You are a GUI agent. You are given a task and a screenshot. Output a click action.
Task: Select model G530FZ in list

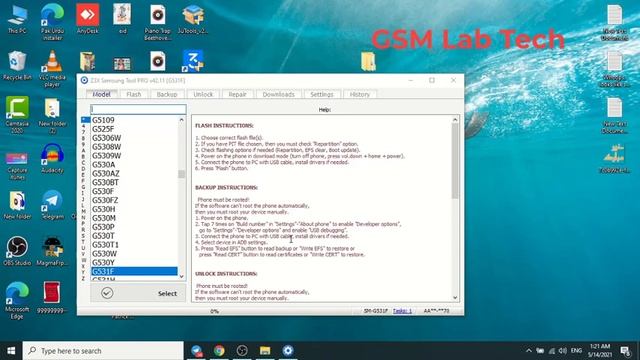(134, 200)
